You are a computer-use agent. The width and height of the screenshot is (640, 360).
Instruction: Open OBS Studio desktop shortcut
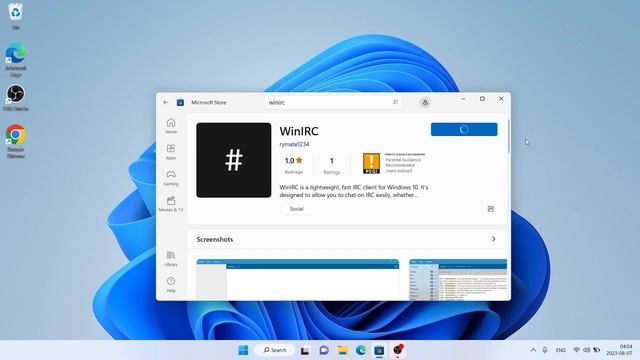coord(16,98)
